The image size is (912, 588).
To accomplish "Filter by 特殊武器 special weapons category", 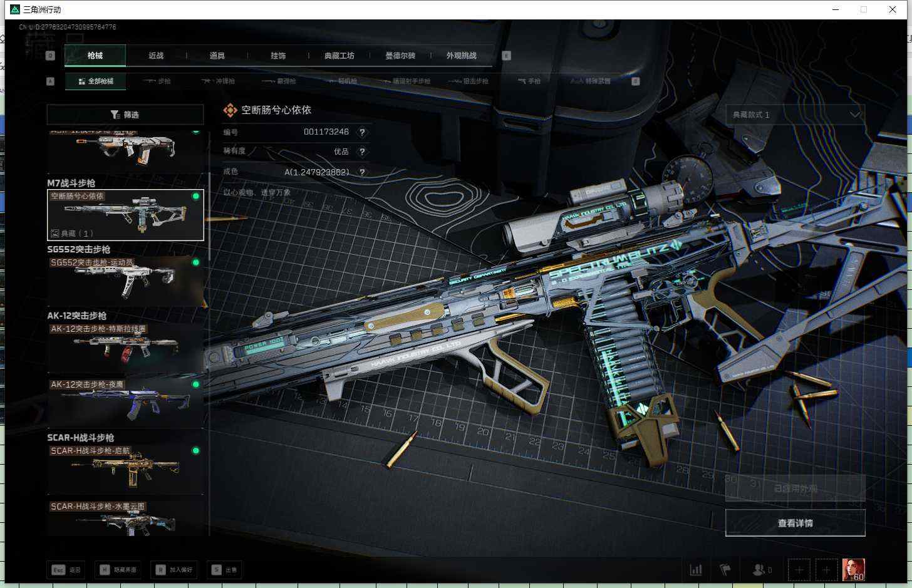I will coord(590,81).
